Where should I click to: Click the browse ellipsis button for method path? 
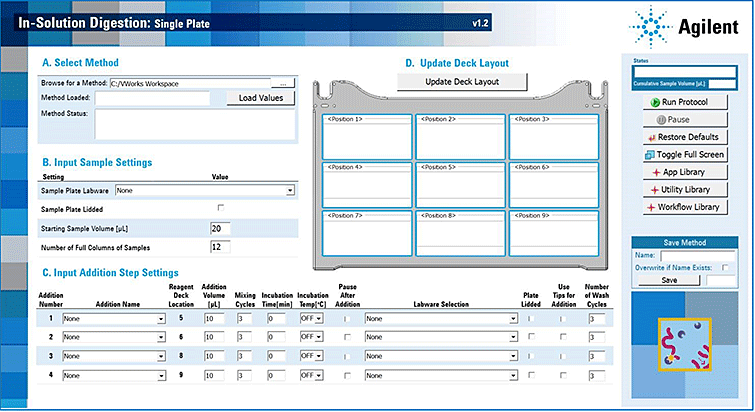point(285,83)
